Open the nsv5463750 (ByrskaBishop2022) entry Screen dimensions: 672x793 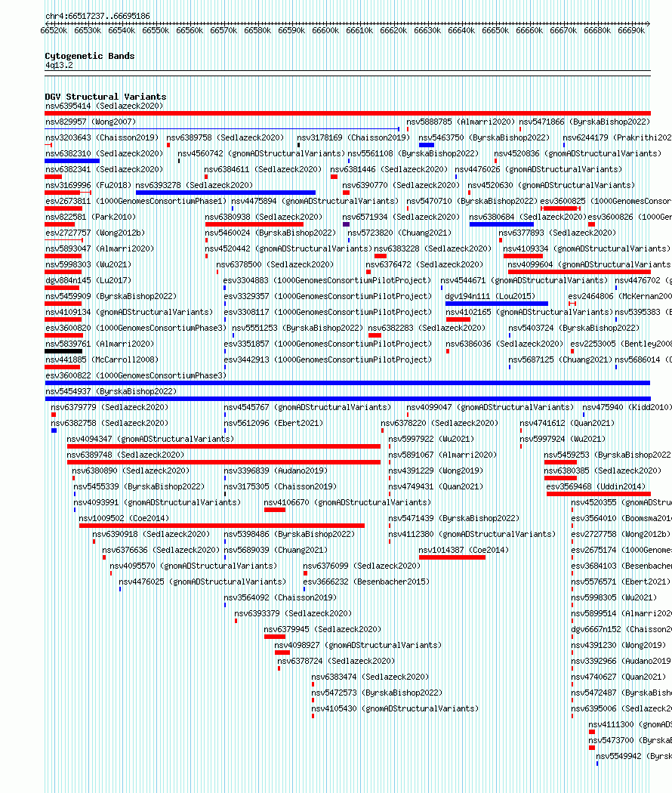click(484, 137)
